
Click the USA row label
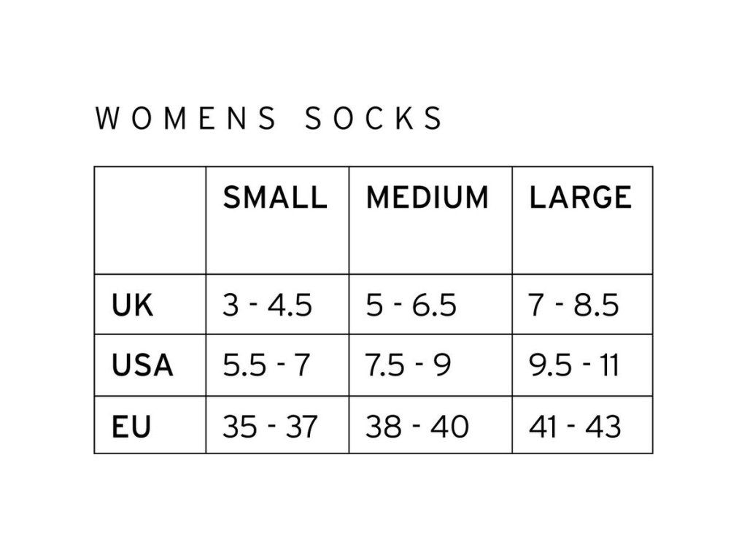142,365
